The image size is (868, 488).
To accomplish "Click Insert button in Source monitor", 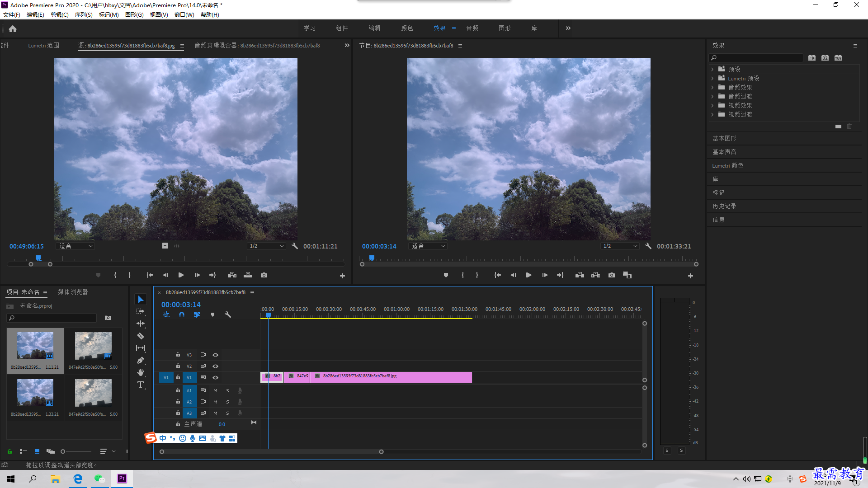I will pos(232,275).
